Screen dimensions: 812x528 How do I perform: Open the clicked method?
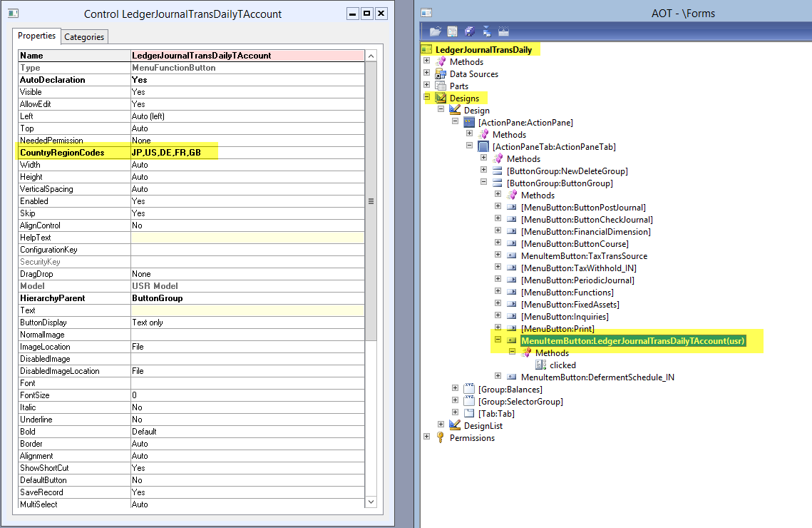click(x=562, y=365)
